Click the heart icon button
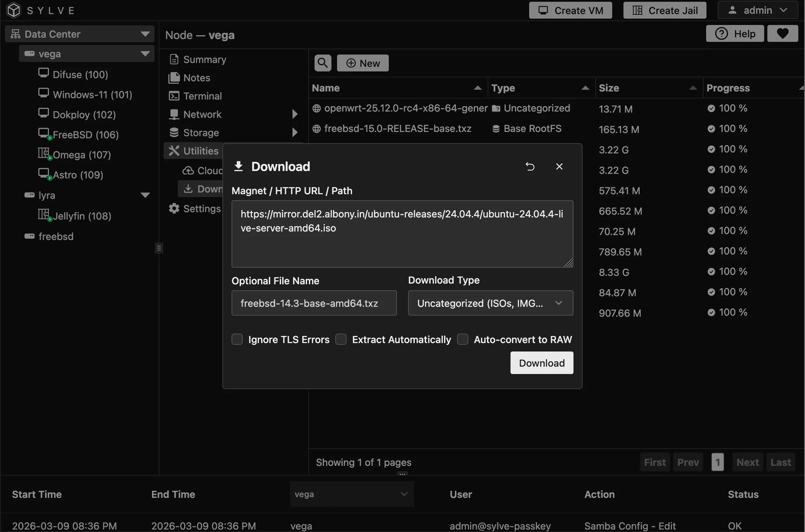This screenshot has height=532, width=805. tap(782, 34)
